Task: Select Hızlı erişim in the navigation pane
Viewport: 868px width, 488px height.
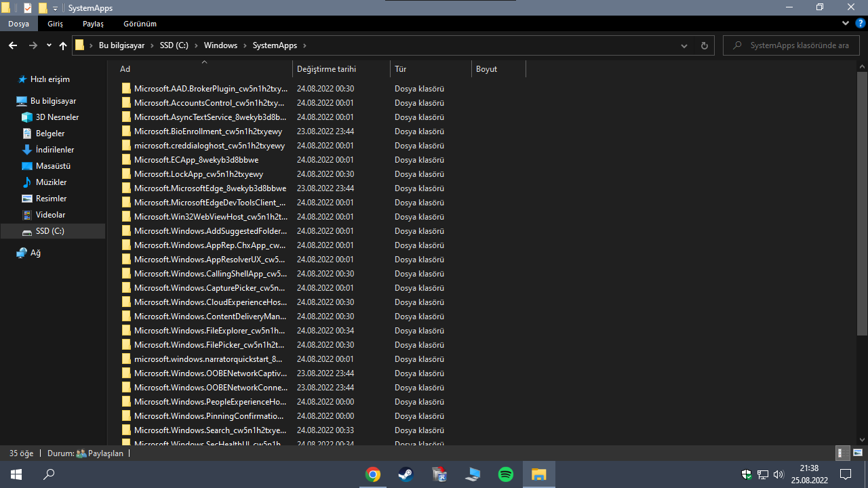Action: 50,79
